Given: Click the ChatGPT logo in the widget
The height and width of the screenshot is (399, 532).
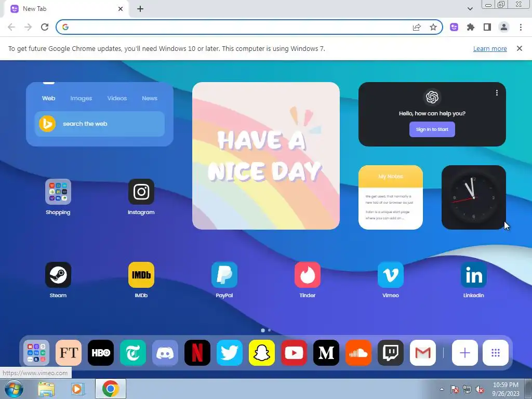Looking at the screenshot, I should point(432,97).
